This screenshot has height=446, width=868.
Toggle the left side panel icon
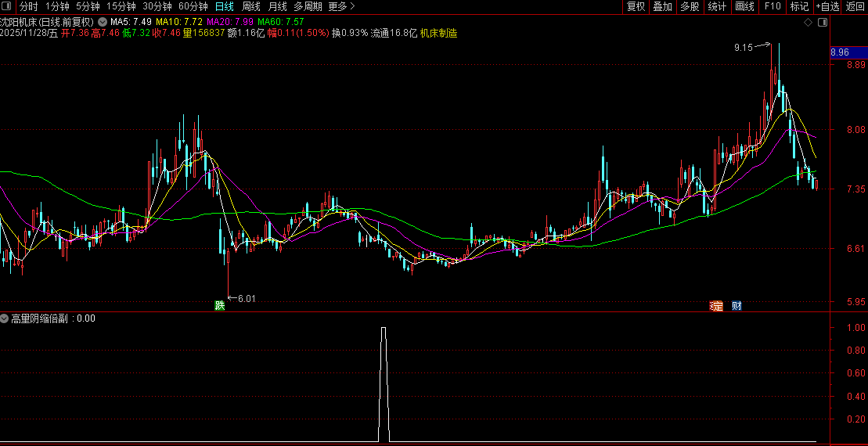[x=7, y=6]
